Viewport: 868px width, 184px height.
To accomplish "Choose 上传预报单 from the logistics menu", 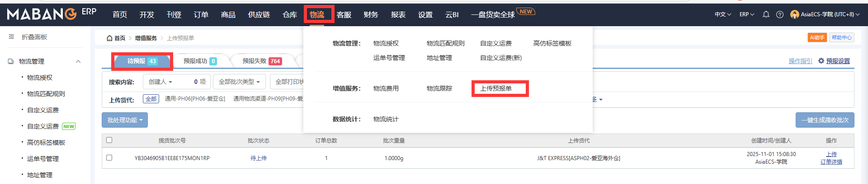I will pyautogui.click(x=496, y=88).
